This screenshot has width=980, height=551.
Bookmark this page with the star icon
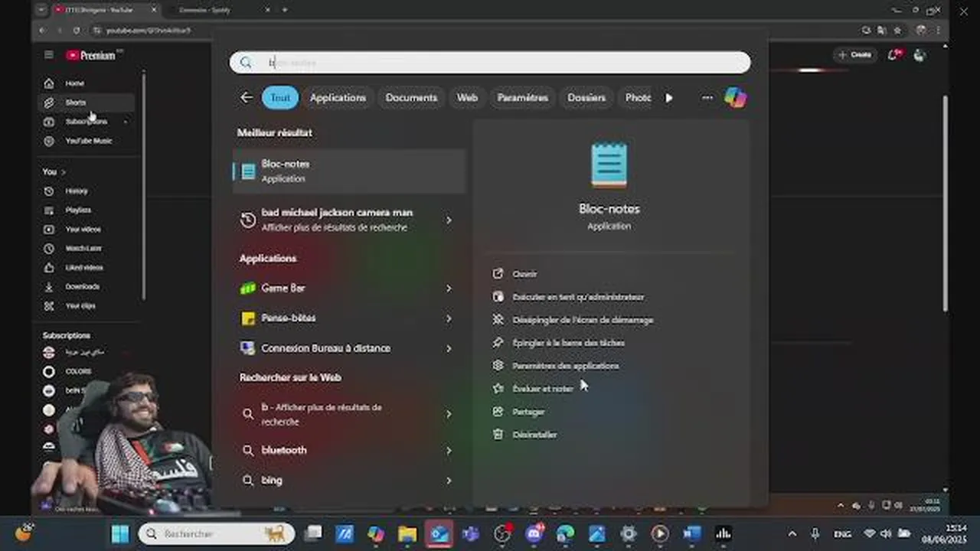click(x=897, y=30)
